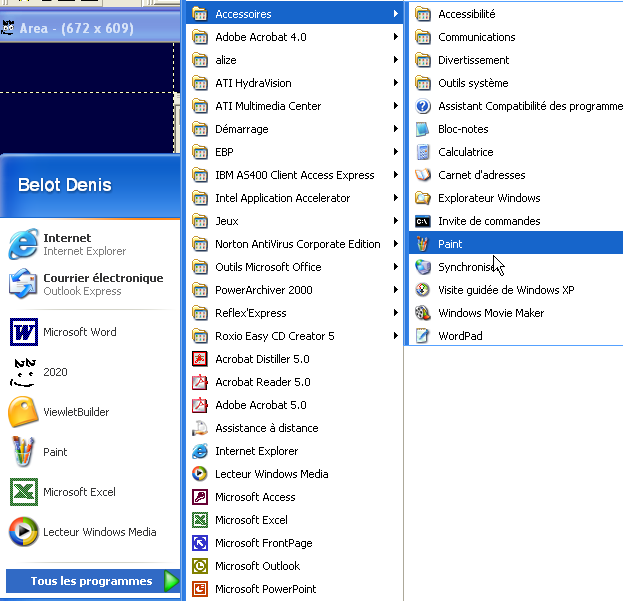Open the Outlook Express Courrier électronique icon
The image size is (623, 601).
tap(23, 284)
